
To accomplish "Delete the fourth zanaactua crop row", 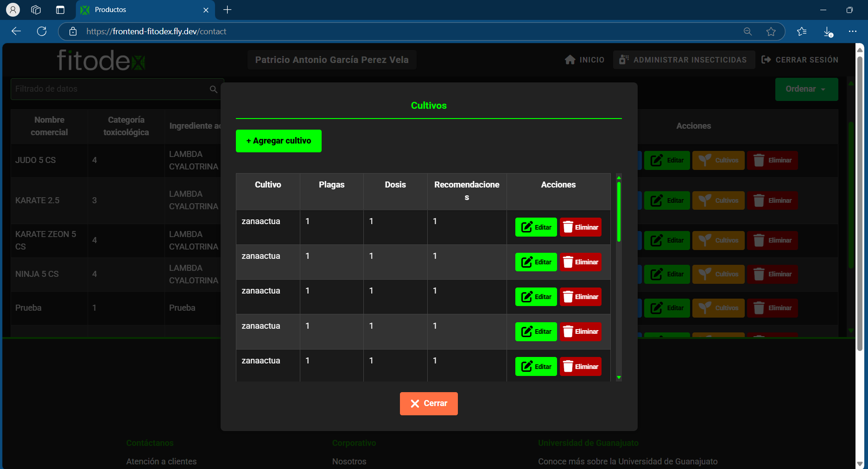I will (581, 331).
